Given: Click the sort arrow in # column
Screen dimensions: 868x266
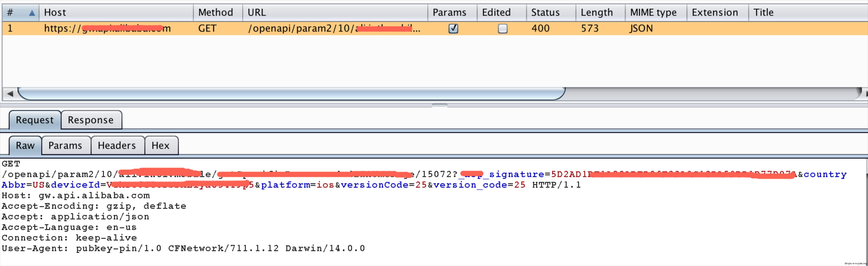Looking at the screenshot, I should pyautogui.click(x=32, y=13).
